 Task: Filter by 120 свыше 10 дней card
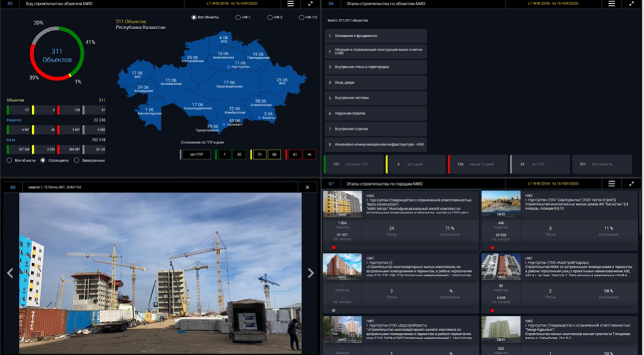pyautogui.click(x=477, y=165)
